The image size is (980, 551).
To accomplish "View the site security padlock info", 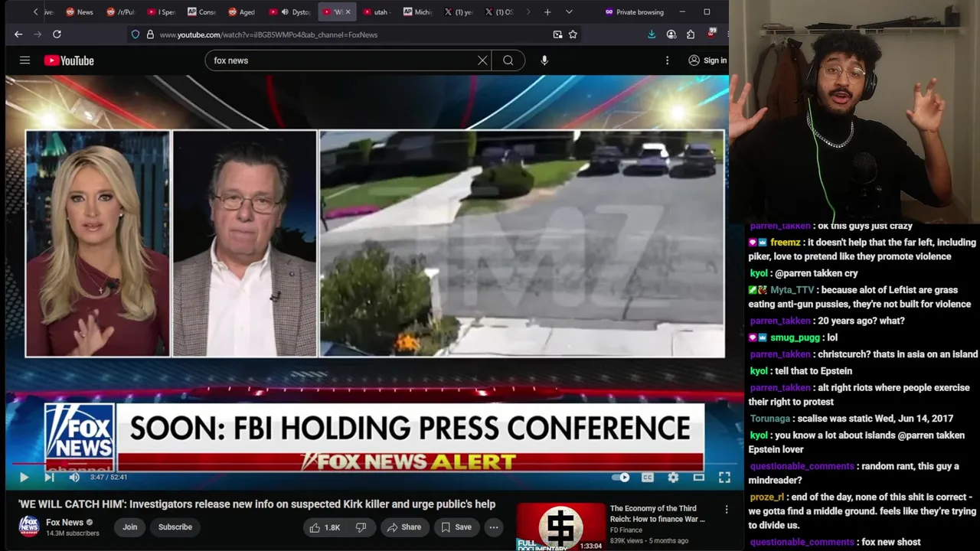I will pos(150,34).
